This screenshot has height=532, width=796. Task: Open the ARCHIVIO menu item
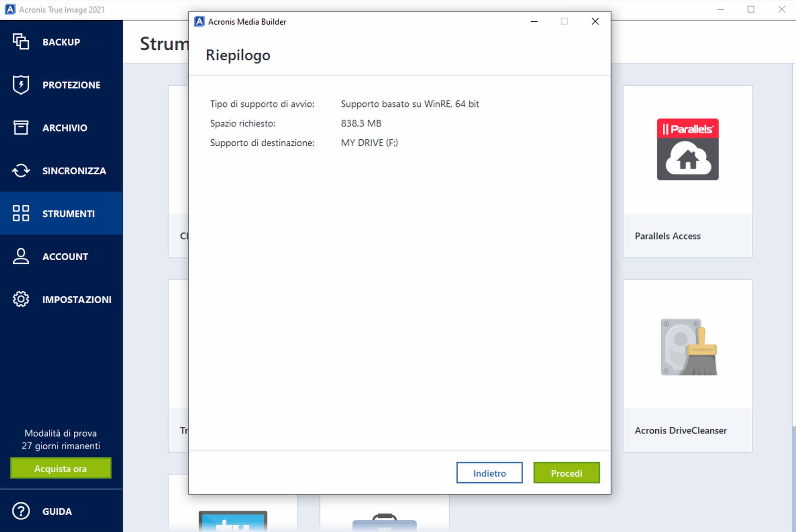click(x=61, y=127)
